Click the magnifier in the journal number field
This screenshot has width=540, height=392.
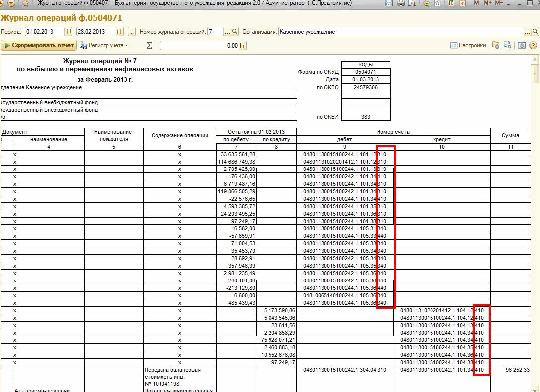pos(235,32)
